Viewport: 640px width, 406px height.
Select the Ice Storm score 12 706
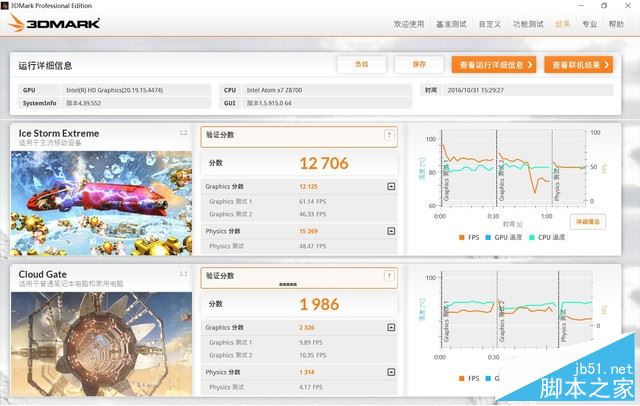point(324,163)
